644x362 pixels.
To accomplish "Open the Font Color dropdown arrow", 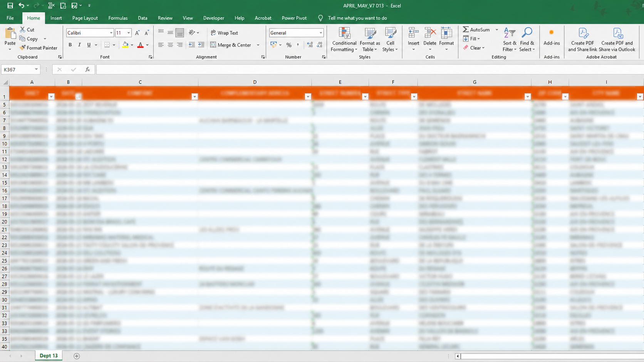I will (x=148, y=45).
